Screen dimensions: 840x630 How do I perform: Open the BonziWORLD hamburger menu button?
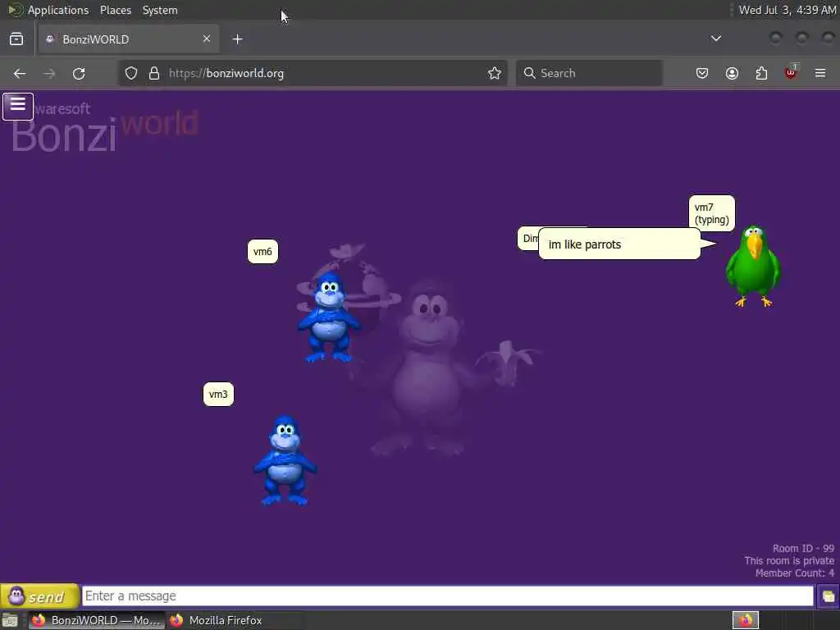click(x=18, y=106)
